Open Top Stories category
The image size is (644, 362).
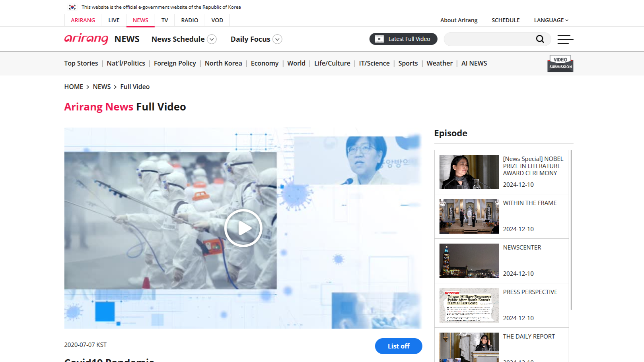(x=81, y=63)
